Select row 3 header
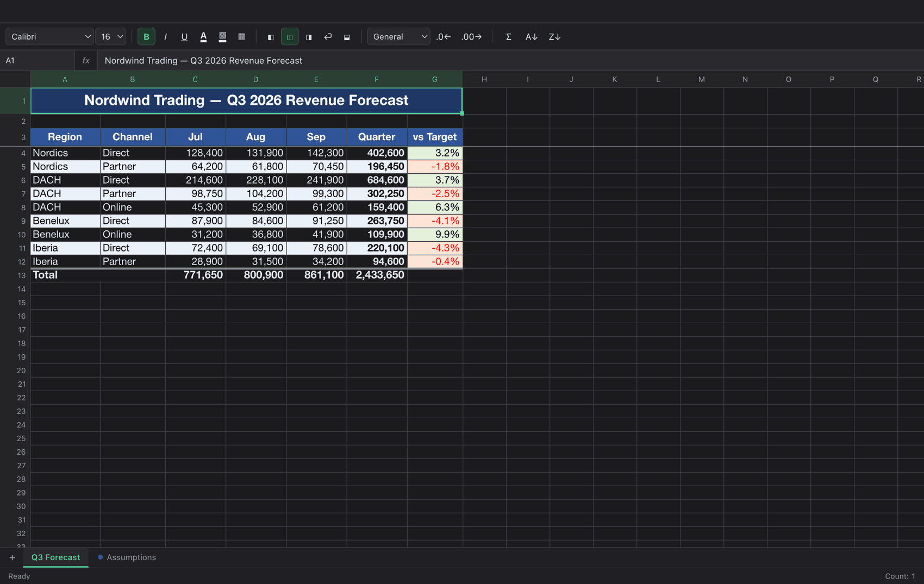Image resolution: width=924 pixels, height=584 pixels. coord(15,137)
